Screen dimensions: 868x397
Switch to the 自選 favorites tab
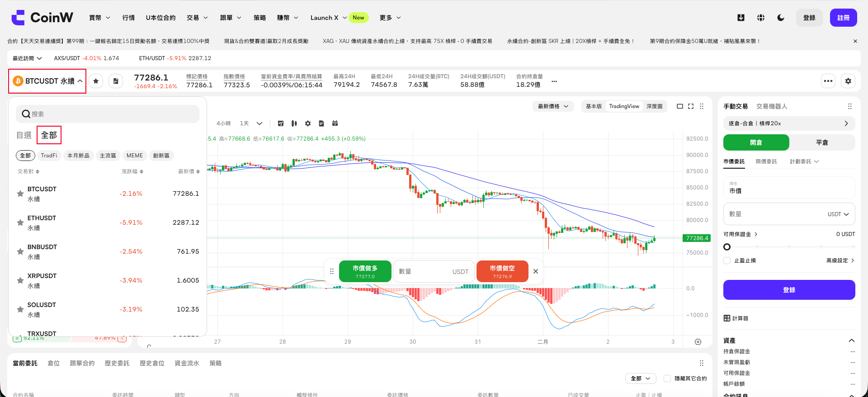click(x=24, y=135)
